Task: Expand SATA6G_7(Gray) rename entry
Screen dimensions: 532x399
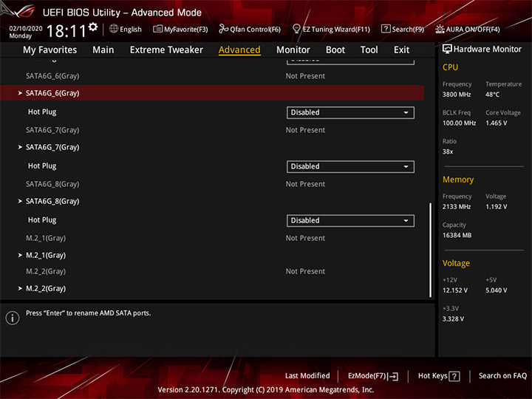Action: point(52,147)
